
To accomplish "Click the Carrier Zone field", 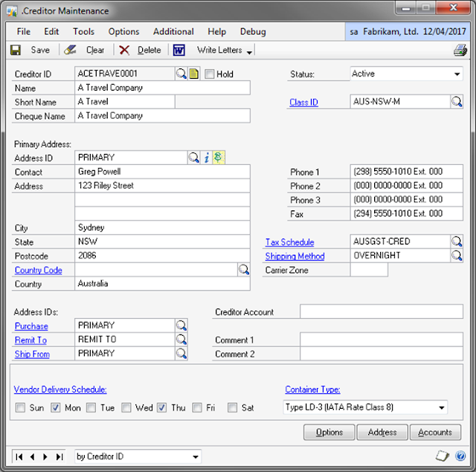I will (x=369, y=270).
